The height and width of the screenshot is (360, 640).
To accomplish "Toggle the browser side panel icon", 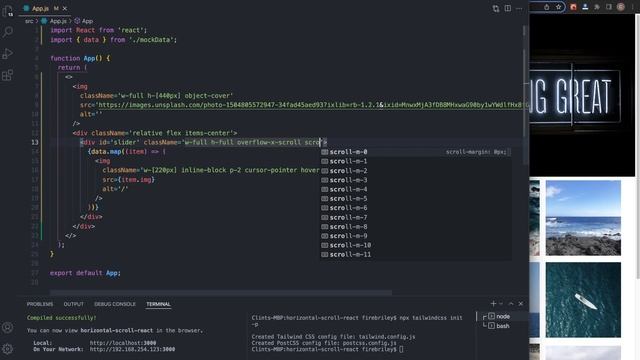I will click(x=609, y=7).
